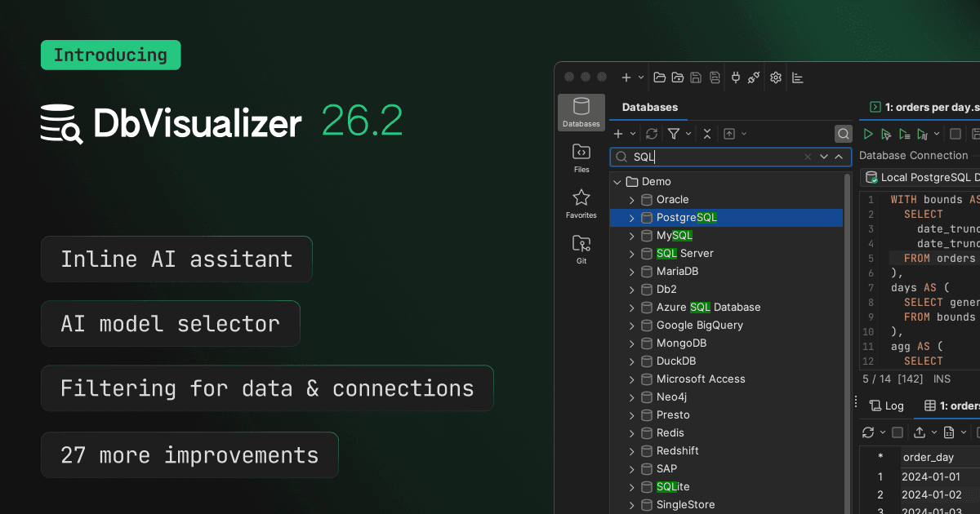980x514 pixels.
Task: Click the explain plan run icon
Action: click(922, 134)
